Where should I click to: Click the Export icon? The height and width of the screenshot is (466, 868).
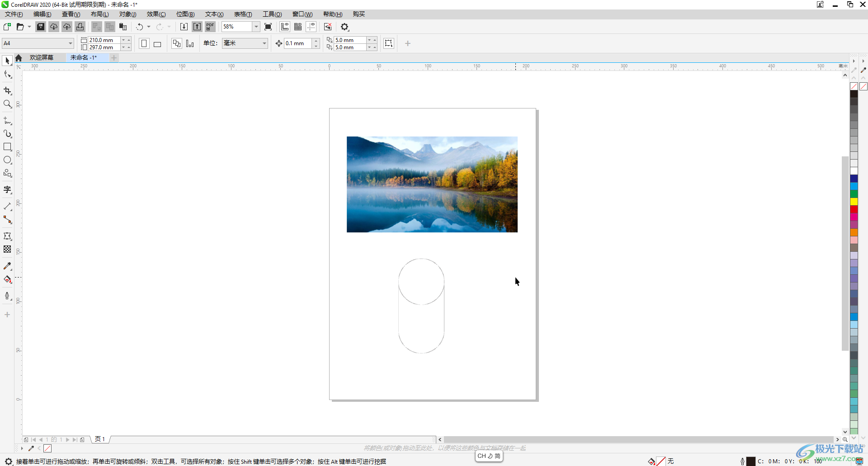[197, 27]
